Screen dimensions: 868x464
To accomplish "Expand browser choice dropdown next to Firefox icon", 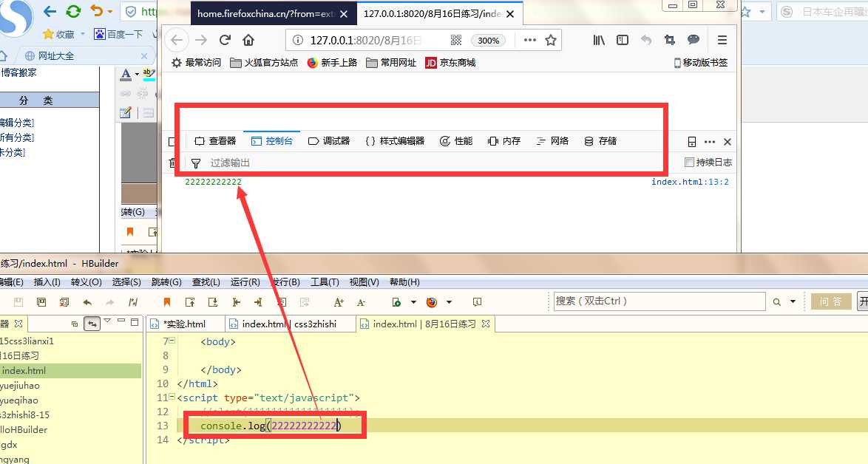I will click(449, 302).
